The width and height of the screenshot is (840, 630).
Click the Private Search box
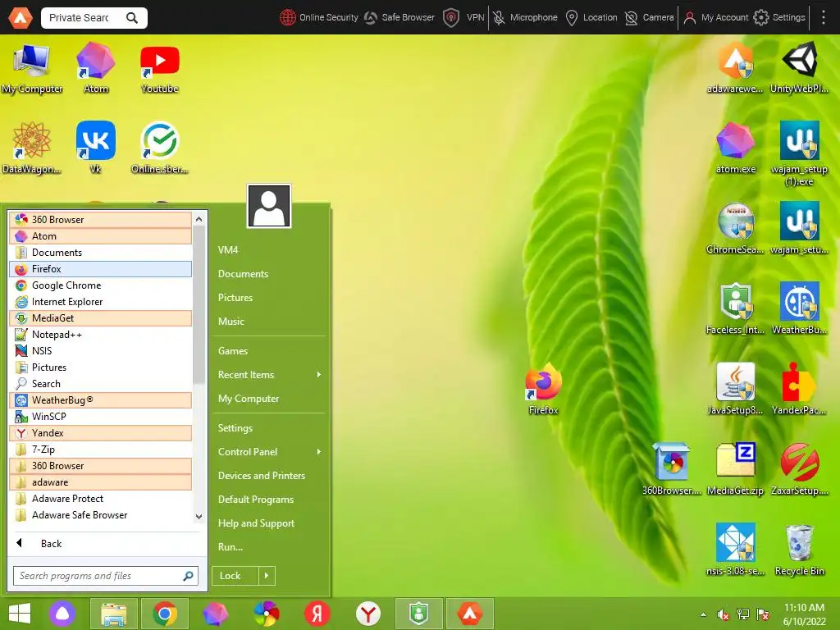(94, 18)
